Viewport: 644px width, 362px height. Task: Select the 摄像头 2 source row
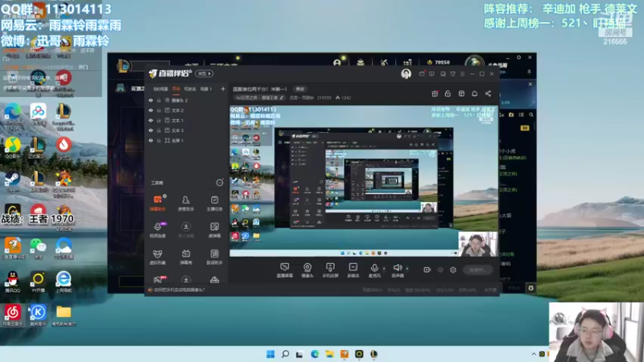point(187,100)
